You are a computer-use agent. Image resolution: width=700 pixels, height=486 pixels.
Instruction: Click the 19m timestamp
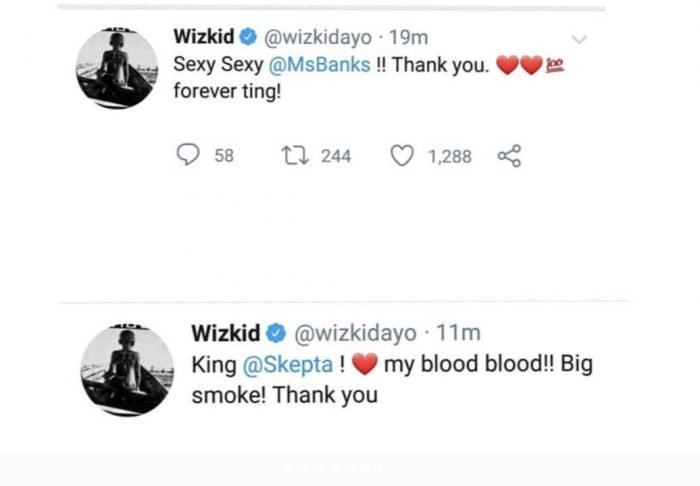[408, 37]
